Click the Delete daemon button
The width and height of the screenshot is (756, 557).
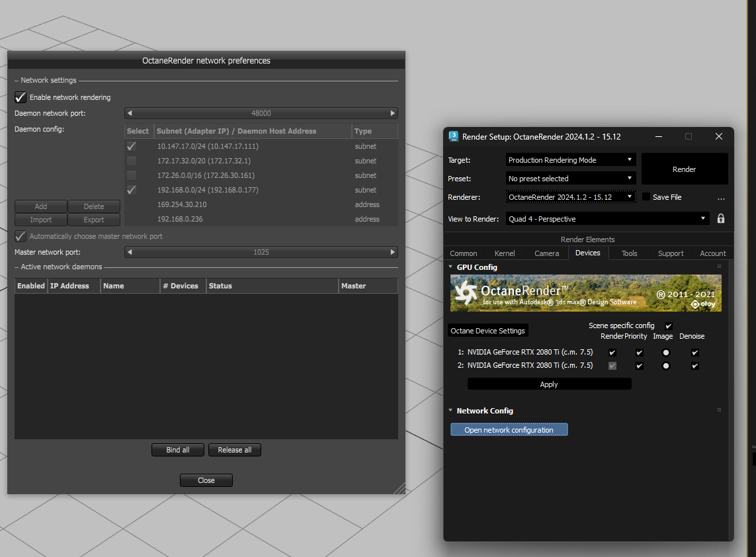pos(93,206)
